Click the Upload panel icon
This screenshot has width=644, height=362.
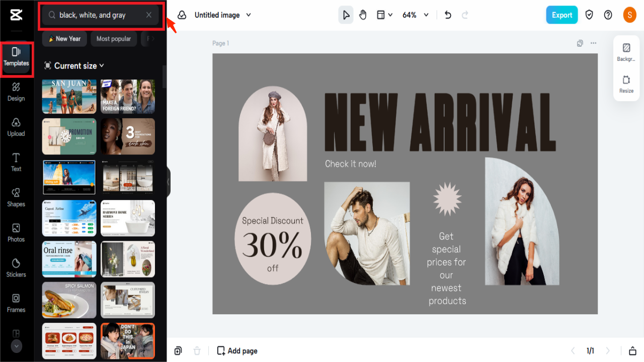pos(16,127)
